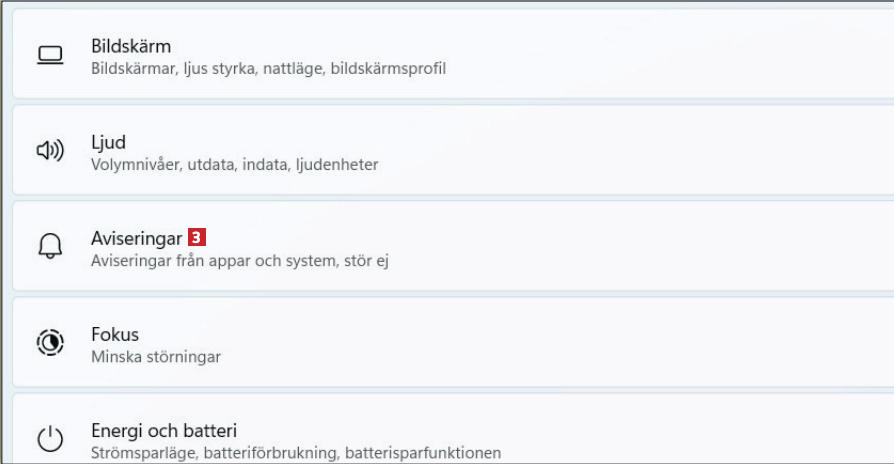This screenshot has height=464, width=894.
Task: Click the red number 3 badge
Action: tap(198, 238)
